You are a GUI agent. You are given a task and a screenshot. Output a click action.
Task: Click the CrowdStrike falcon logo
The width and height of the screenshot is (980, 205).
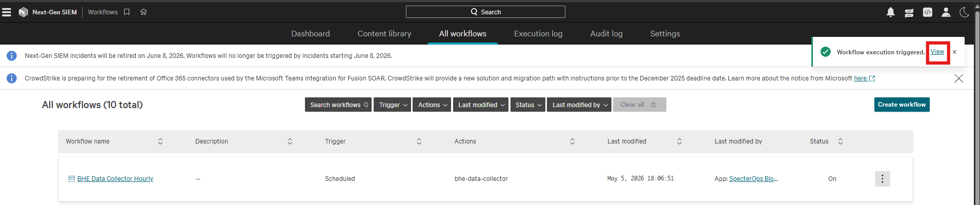(x=23, y=12)
